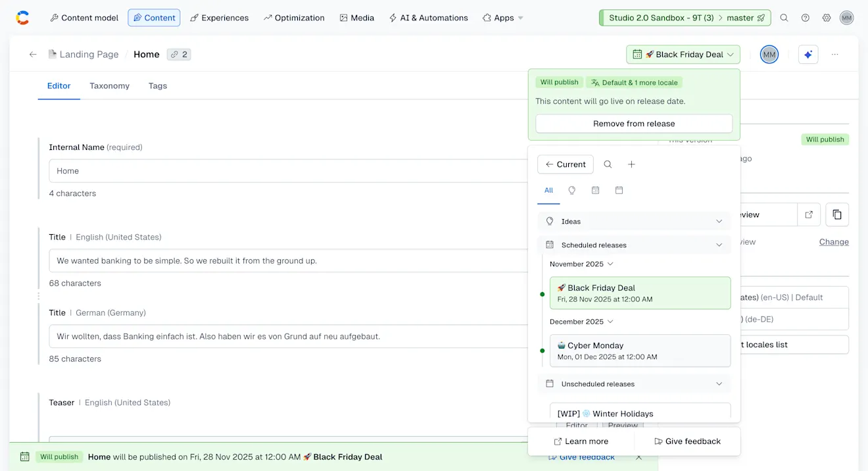868x471 pixels.
Task: Collapse the Ideas section
Action: 719,222
